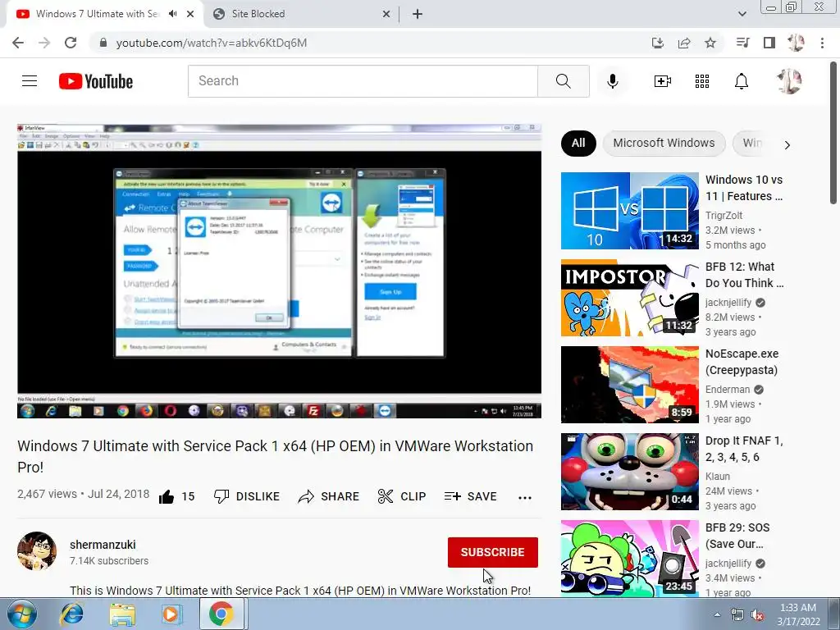Open the media controls icon in Chrome toolbar
Image resolution: width=840 pixels, height=630 pixels.
coord(742,43)
